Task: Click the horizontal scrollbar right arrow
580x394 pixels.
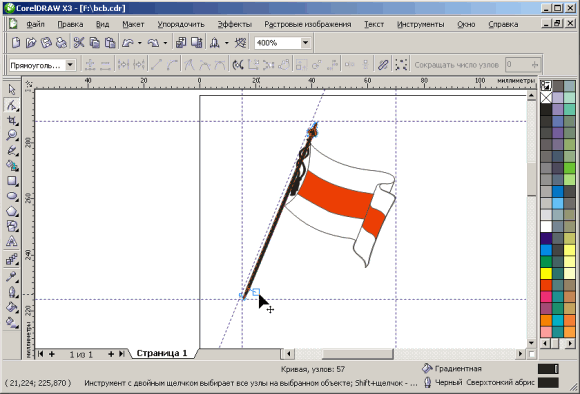Action: [520, 354]
